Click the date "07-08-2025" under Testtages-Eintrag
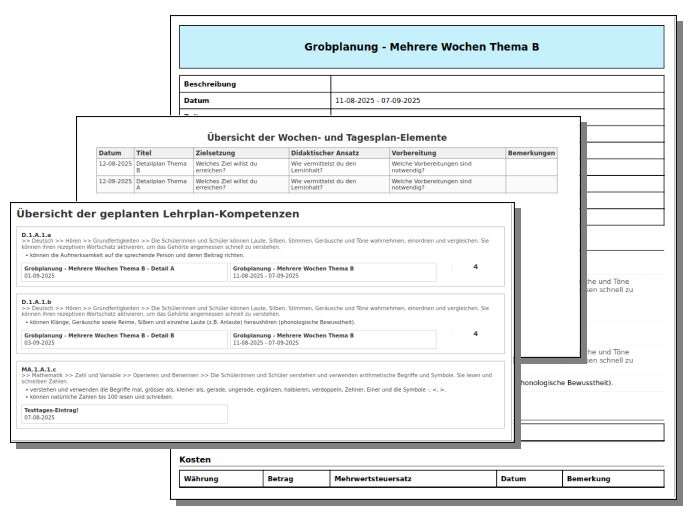 click(39, 418)
